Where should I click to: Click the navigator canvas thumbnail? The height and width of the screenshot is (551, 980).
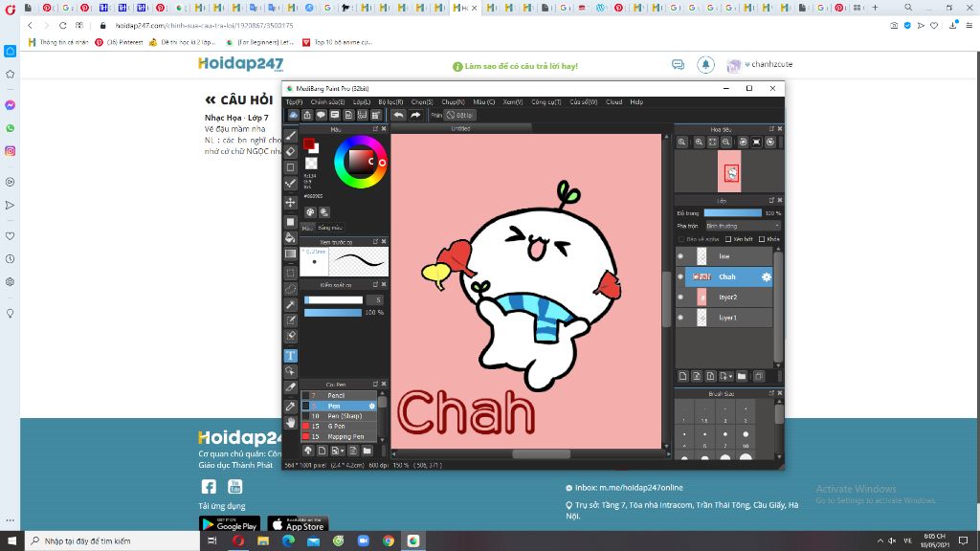coord(729,171)
